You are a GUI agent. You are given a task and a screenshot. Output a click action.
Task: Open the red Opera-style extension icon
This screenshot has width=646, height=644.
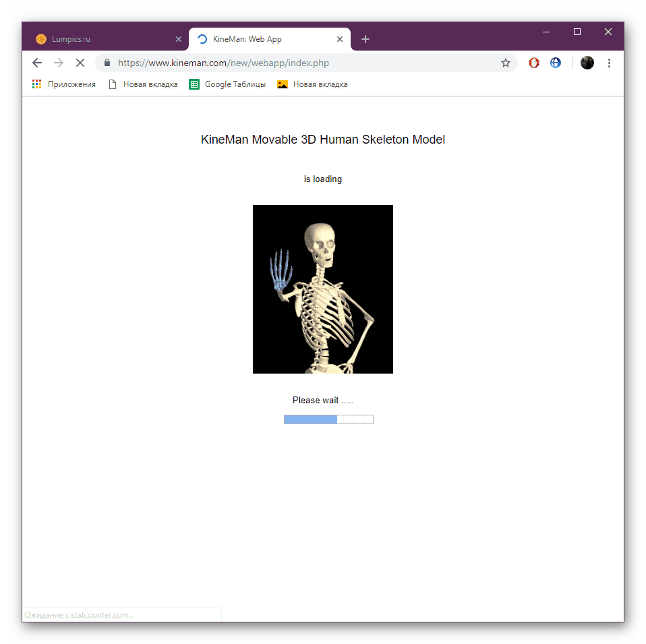[x=534, y=63]
